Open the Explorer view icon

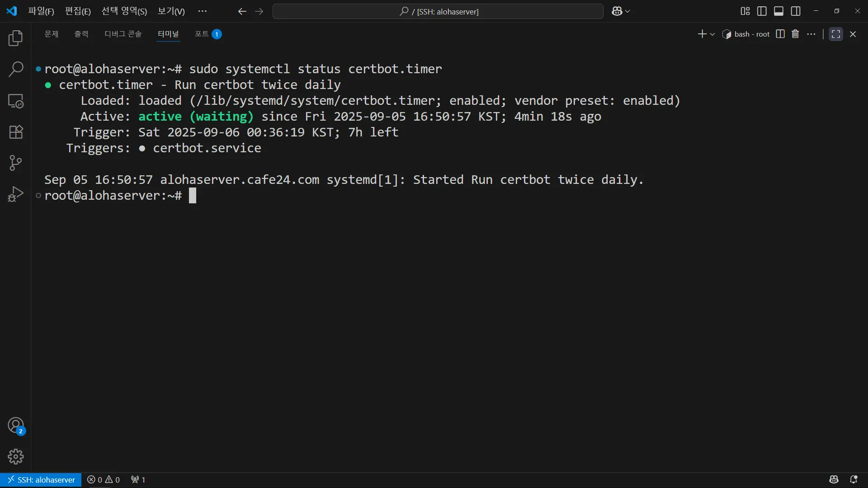click(x=16, y=38)
